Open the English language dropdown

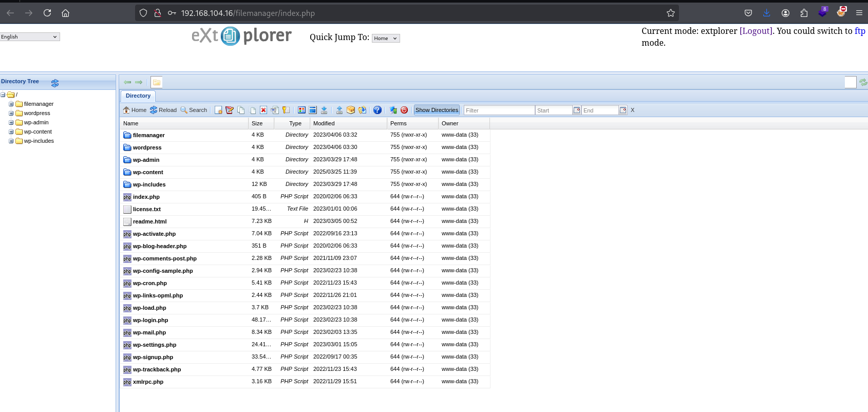pos(30,37)
